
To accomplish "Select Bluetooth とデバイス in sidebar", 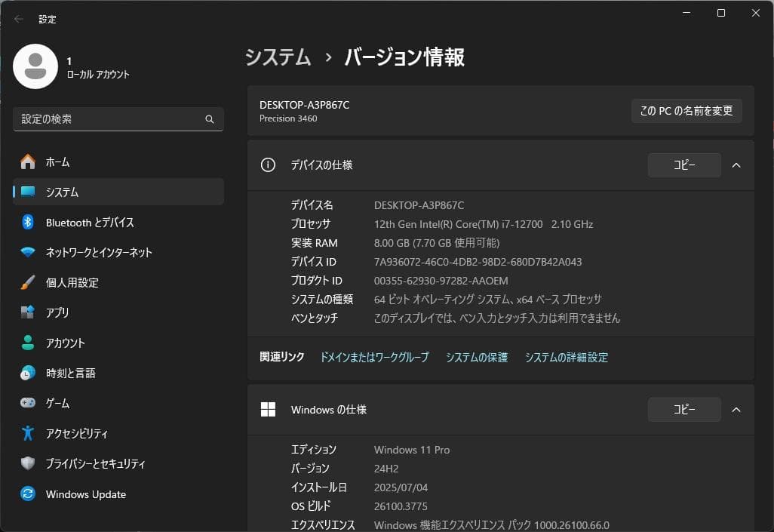I will click(x=91, y=222).
